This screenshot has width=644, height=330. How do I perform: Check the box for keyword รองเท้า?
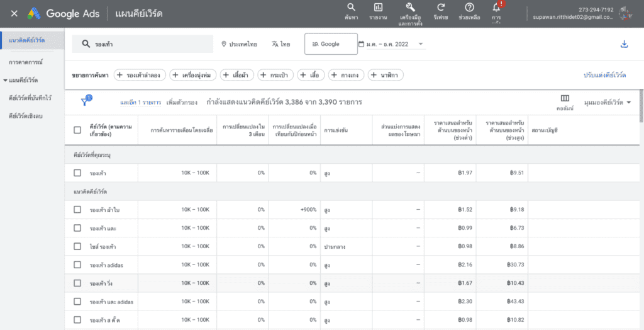(77, 173)
